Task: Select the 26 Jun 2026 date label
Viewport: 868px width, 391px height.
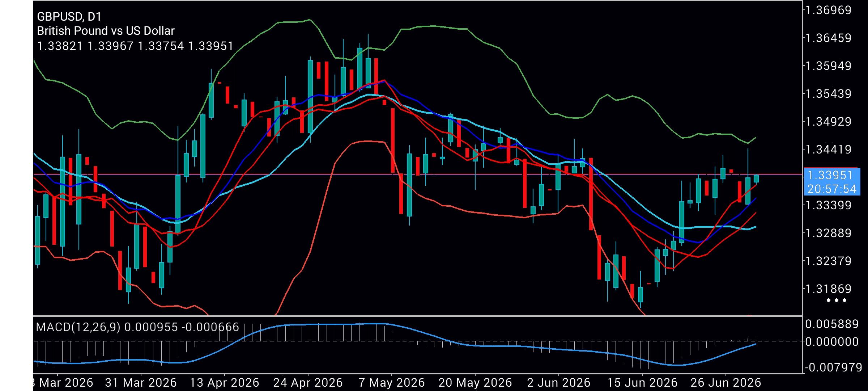Action: coord(726,383)
